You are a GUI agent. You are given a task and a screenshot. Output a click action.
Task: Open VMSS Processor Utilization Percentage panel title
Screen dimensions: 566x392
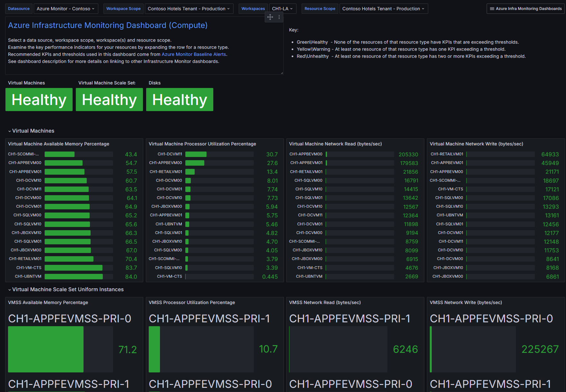click(192, 302)
